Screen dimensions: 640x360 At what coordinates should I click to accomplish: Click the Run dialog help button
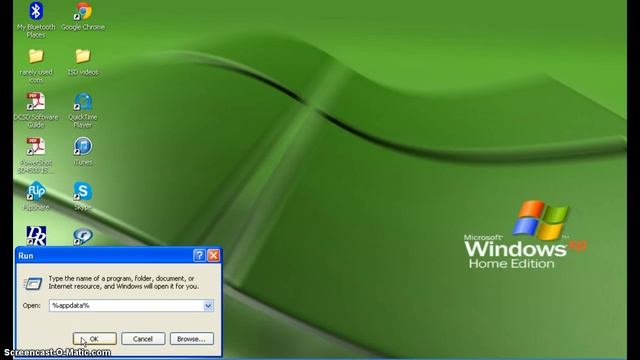[x=199, y=256]
